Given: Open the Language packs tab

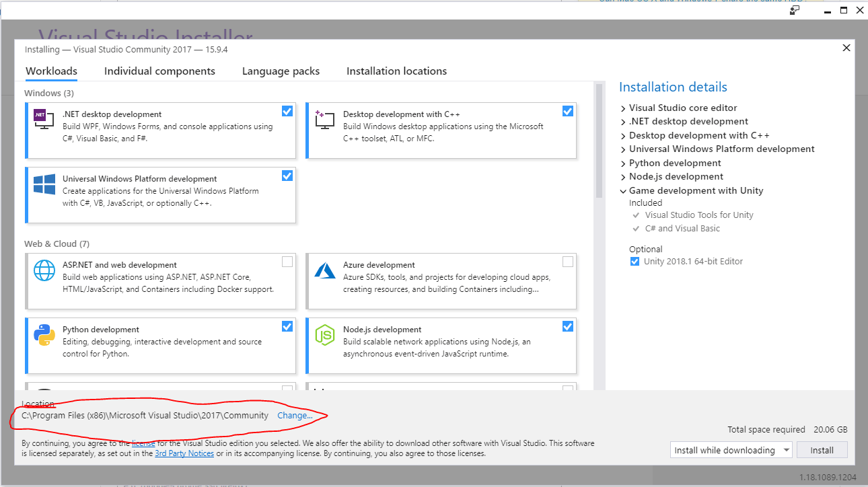Looking at the screenshot, I should (281, 71).
